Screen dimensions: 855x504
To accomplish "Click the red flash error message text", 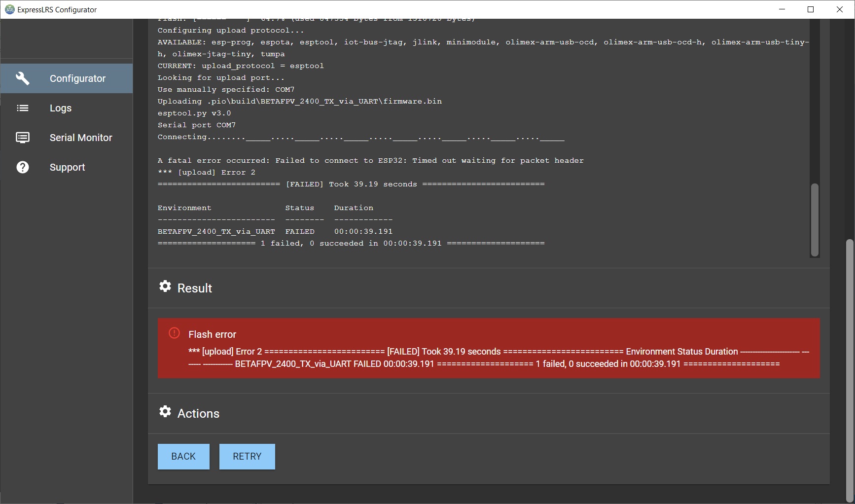I will [499, 358].
